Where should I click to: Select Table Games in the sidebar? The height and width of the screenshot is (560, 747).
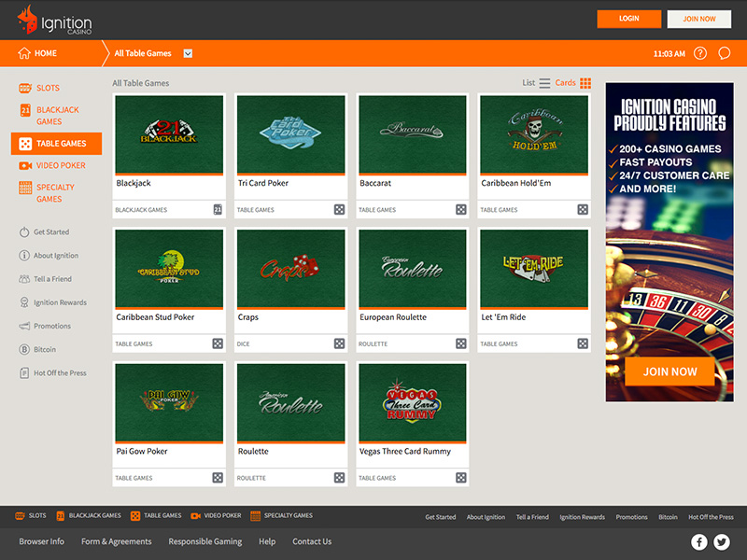click(56, 144)
